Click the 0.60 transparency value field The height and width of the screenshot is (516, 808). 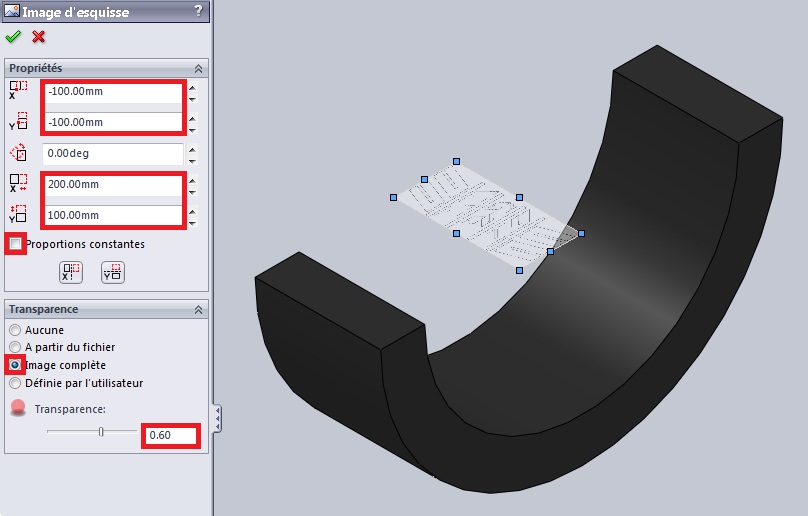pyautogui.click(x=170, y=435)
